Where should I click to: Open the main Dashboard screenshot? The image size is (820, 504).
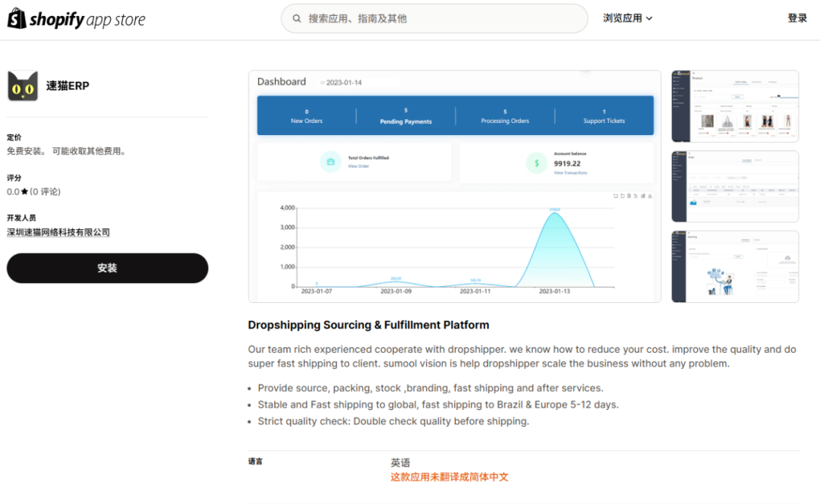point(455,186)
